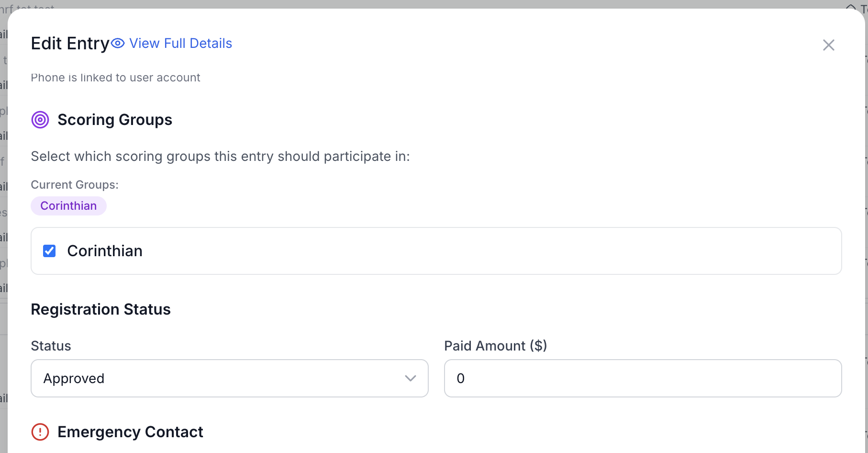Click inside the Paid Amount field showing 0
Viewport: 868px width, 453px height.
(x=642, y=378)
